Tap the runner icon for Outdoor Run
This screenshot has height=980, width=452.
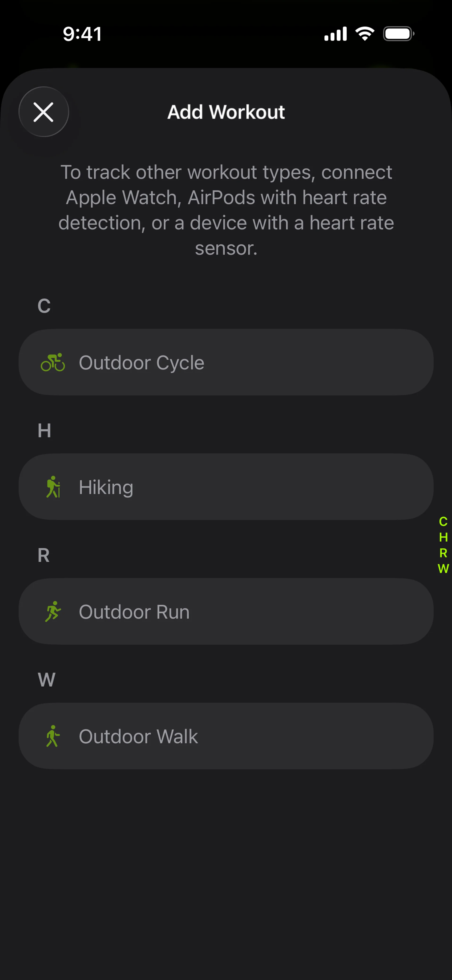click(x=53, y=611)
